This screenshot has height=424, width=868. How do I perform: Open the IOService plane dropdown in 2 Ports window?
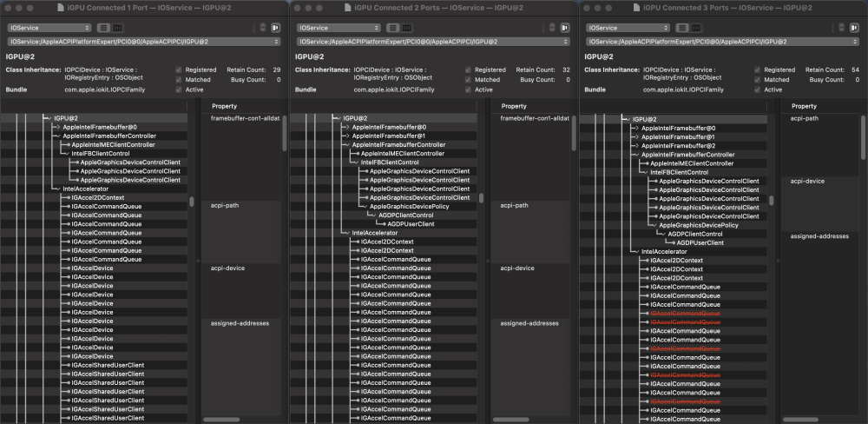339,28
